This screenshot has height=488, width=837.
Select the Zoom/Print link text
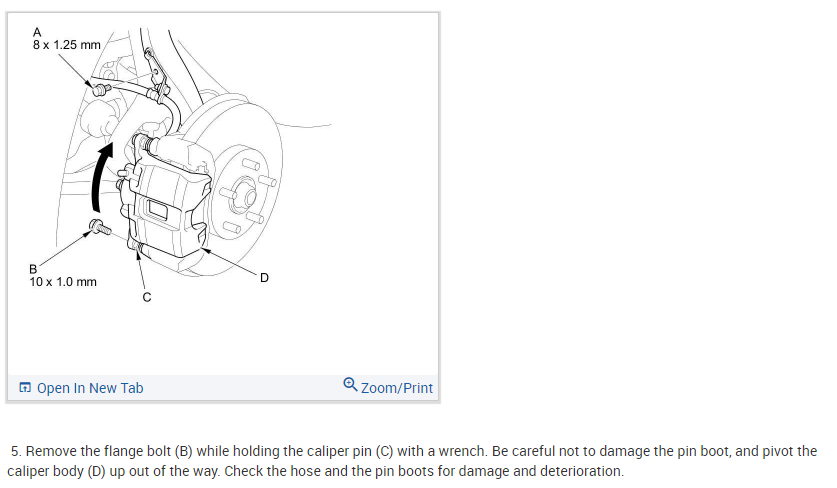[397, 388]
